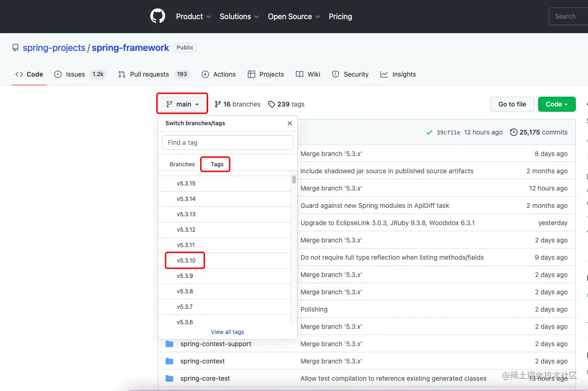
Task: Select tag v5.3.12
Action: (224, 230)
